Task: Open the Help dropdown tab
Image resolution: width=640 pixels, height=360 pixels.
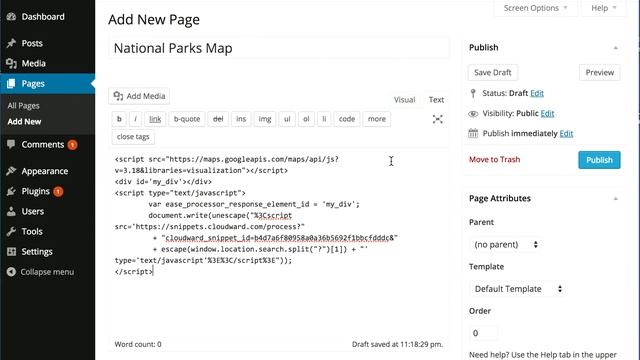Action: click(603, 8)
